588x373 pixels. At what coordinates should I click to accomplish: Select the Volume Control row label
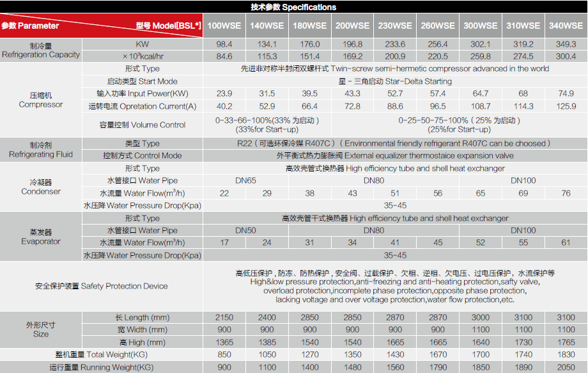point(143,125)
